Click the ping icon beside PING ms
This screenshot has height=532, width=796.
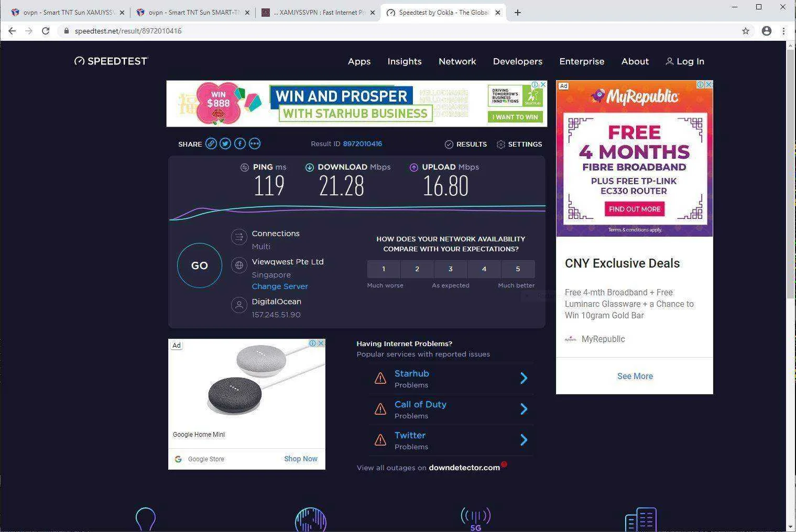coord(245,167)
